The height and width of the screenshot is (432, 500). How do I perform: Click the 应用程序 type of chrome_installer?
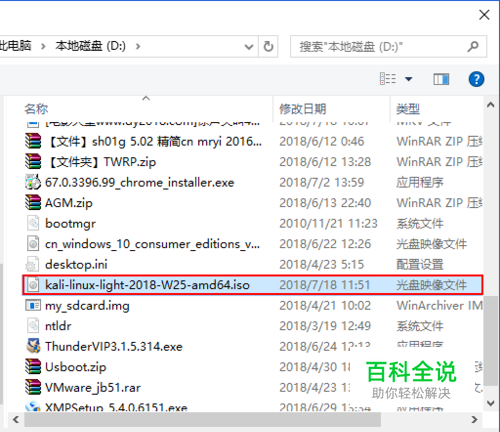[420, 182]
